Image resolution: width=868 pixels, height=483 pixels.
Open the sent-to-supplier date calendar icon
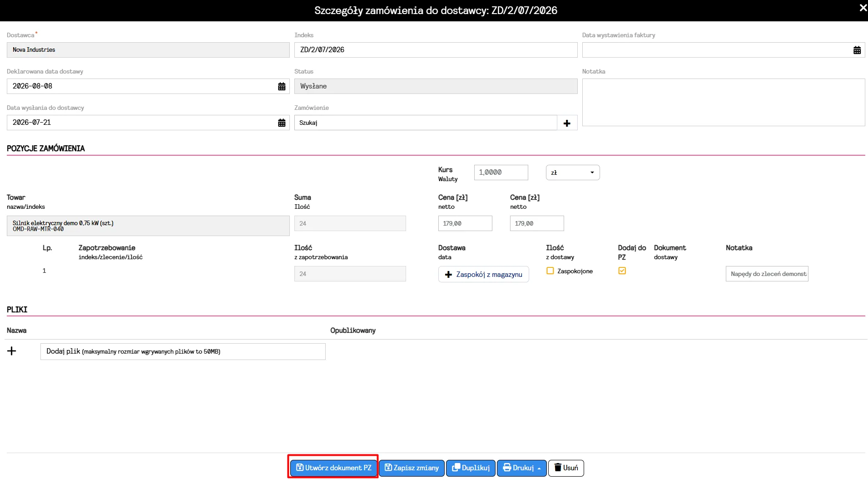[282, 123]
